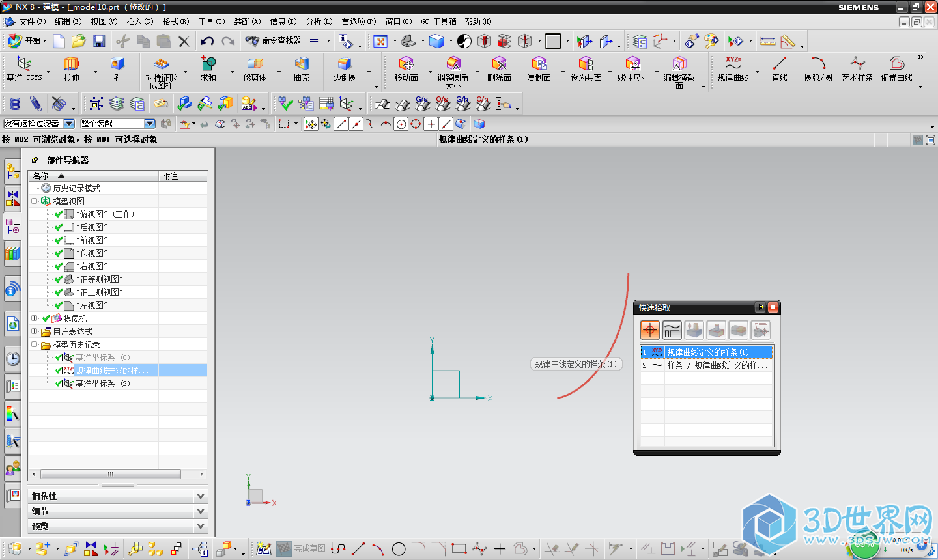
Task: Open the 整个装配 scope dropdown
Action: (x=149, y=123)
